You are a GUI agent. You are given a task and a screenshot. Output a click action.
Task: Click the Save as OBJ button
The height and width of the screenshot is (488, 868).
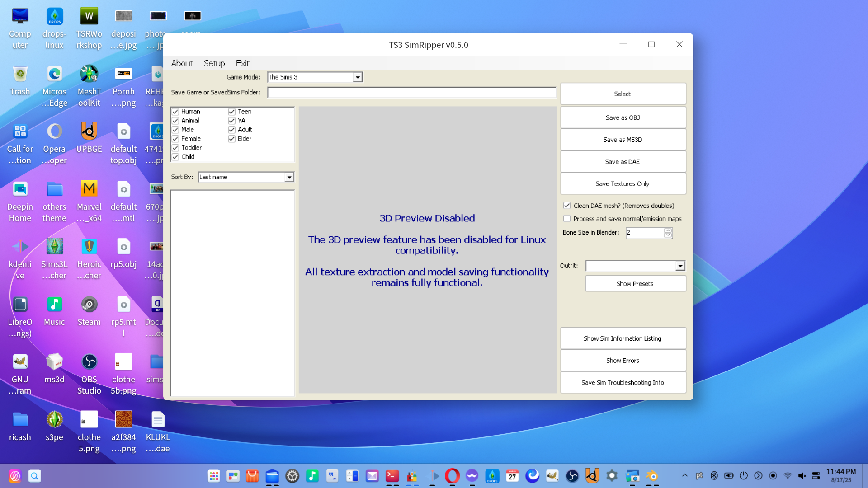(x=623, y=117)
